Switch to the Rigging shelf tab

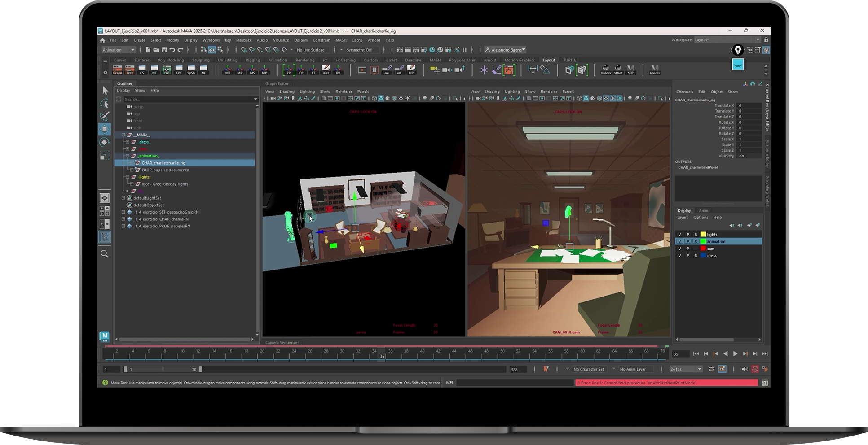tap(252, 60)
